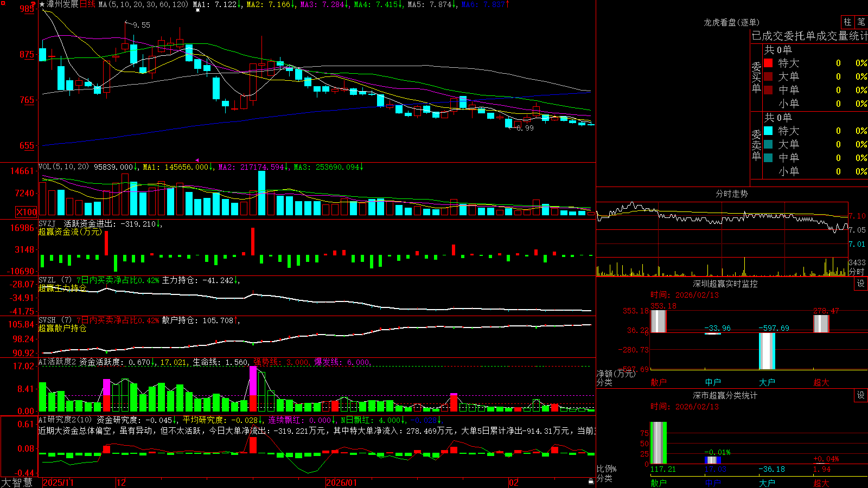The width and height of the screenshot is (868, 488).
Task: Click 大智慧 logo at bottom-left
Action: pyautogui.click(x=17, y=482)
